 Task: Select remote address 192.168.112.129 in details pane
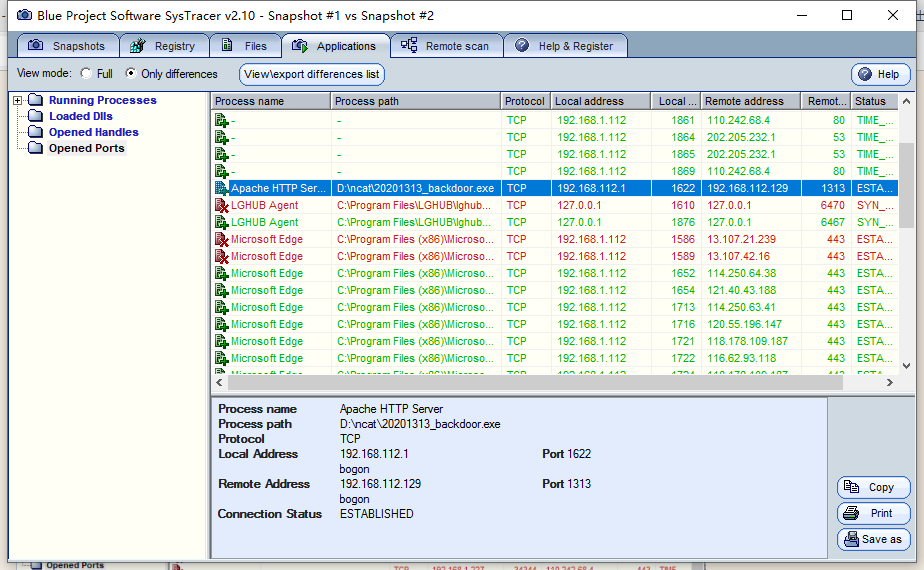click(x=380, y=484)
